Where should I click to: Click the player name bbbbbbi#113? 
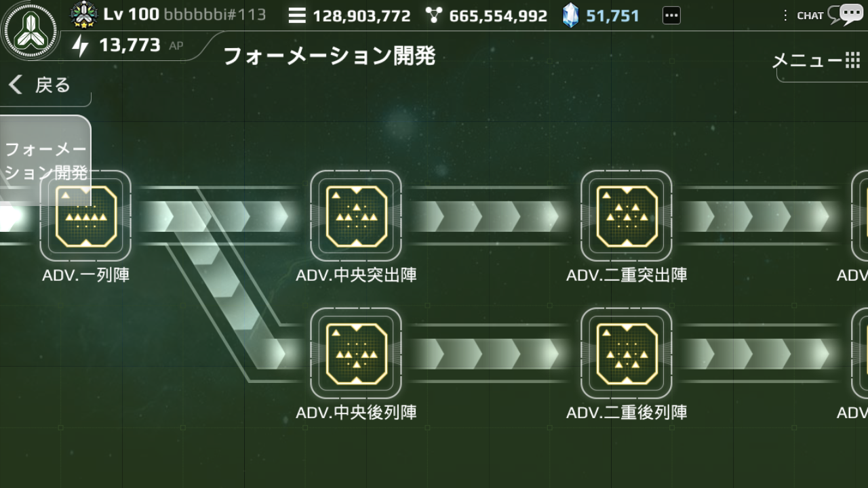click(215, 14)
